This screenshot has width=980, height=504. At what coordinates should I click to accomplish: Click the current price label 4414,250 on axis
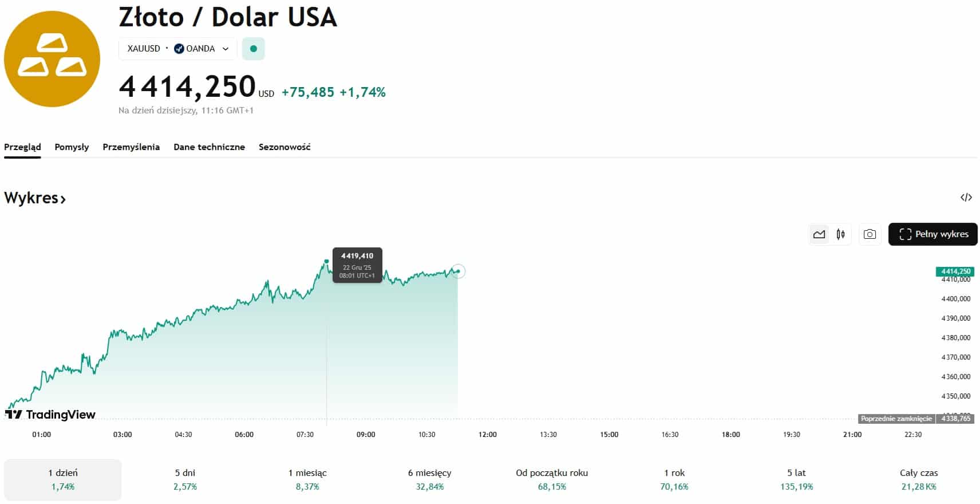[955, 271]
